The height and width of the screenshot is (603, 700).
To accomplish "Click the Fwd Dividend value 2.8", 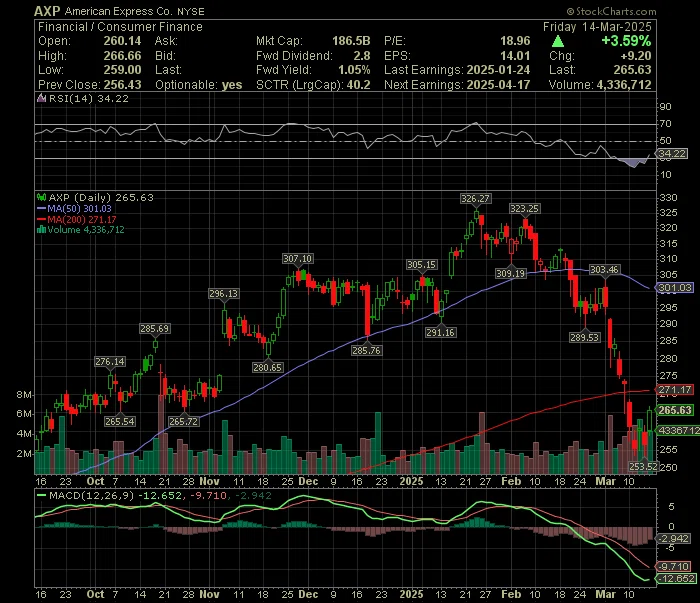I will (362, 56).
